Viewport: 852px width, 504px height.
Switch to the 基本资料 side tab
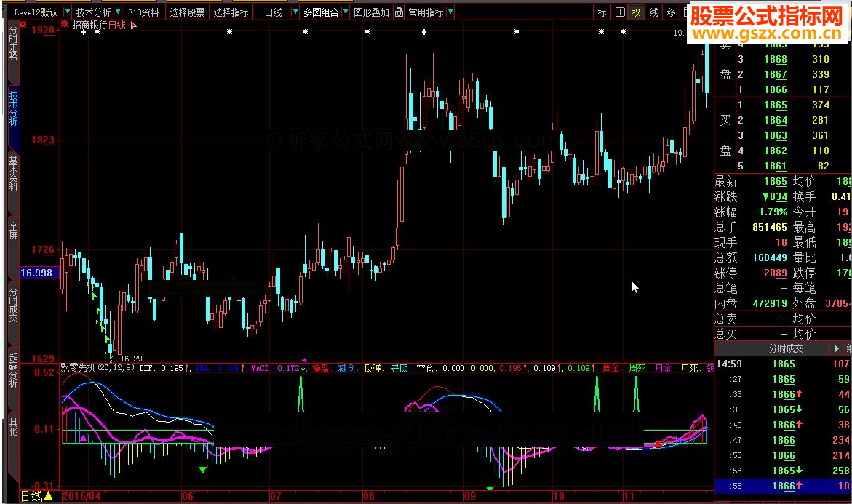(x=13, y=173)
